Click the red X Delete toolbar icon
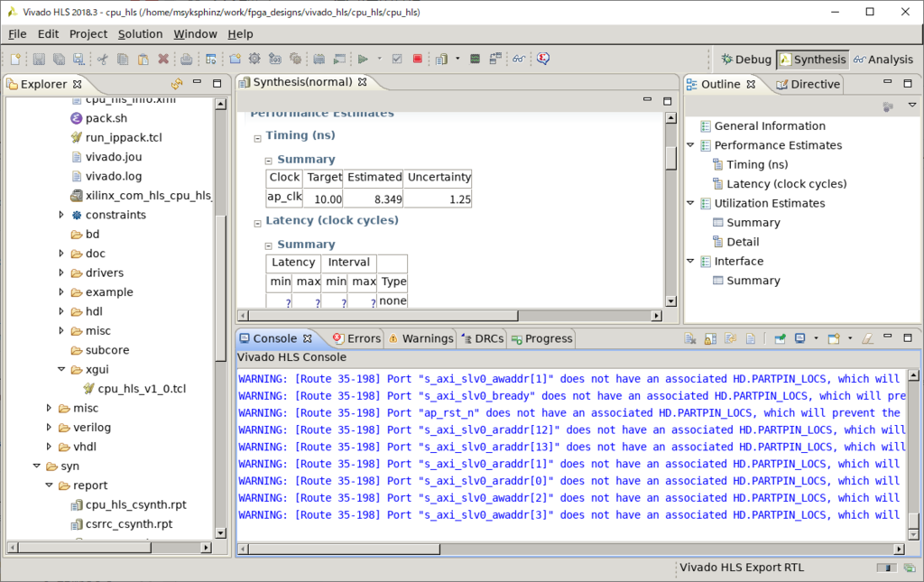 tap(163, 59)
